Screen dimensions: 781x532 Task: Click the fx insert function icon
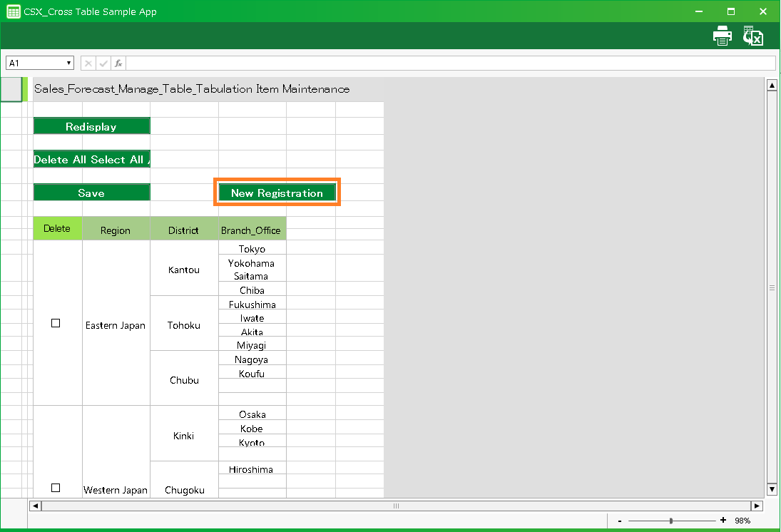[118, 63]
